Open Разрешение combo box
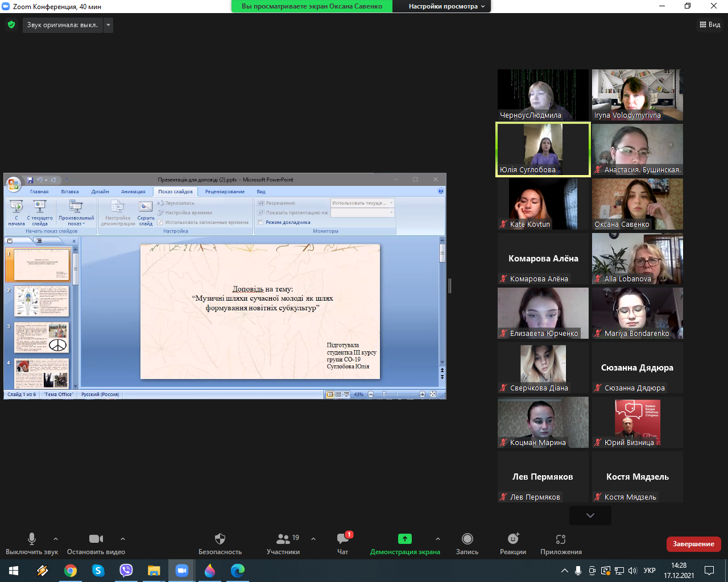This screenshot has height=582, width=728. [362, 203]
